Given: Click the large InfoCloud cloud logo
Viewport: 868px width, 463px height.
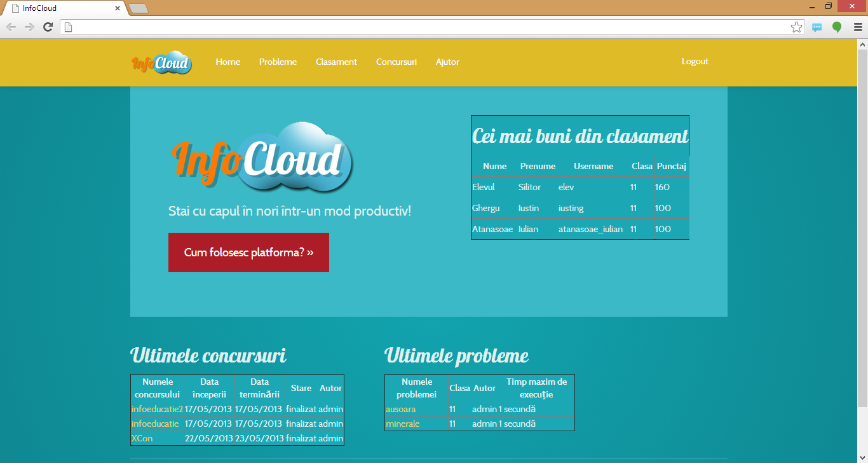Looking at the screenshot, I should point(262,158).
